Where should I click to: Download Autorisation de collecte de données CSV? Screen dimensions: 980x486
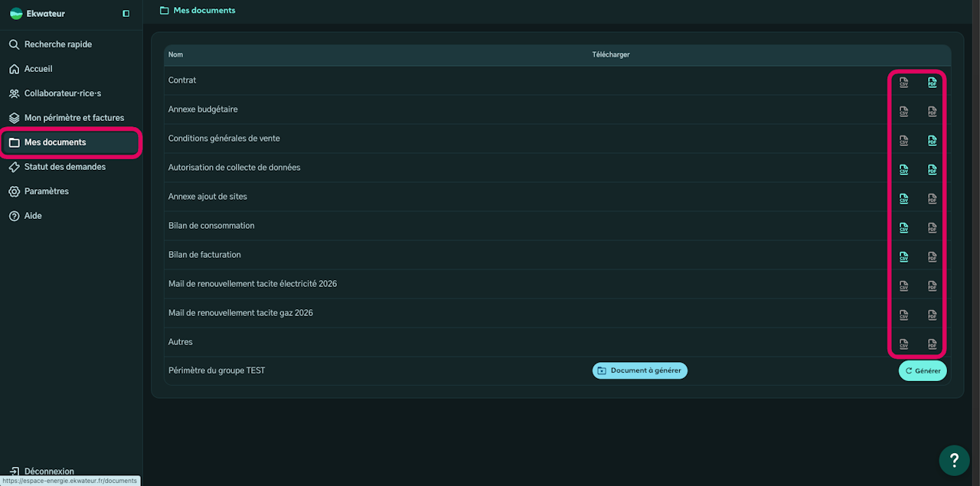tap(903, 169)
